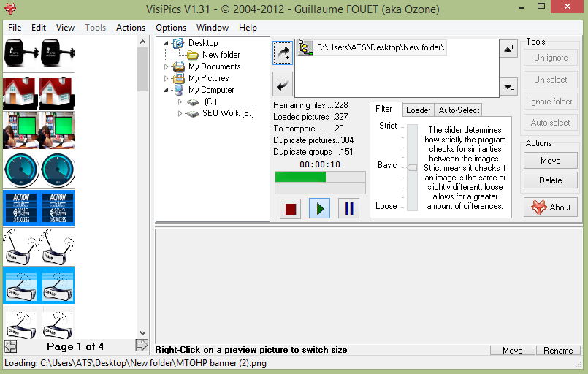The height and width of the screenshot is (374, 588).
Task: Switch to the Loader tab
Action: coord(418,110)
